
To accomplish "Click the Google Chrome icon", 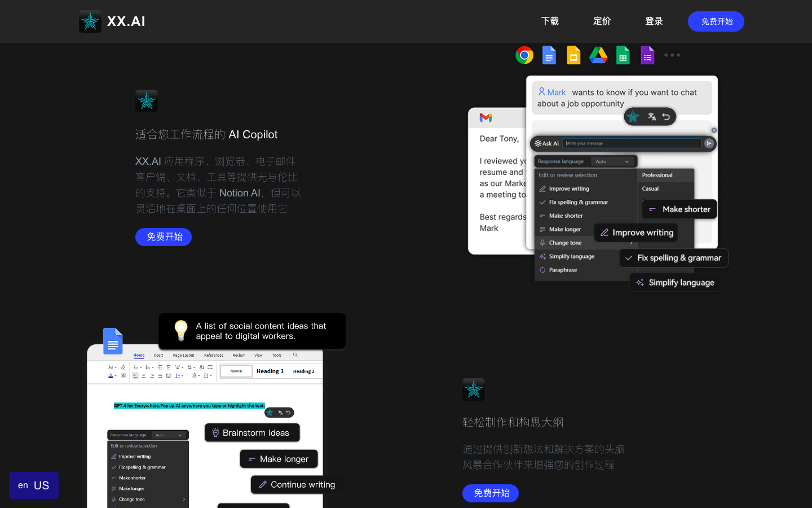I will [x=524, y=55].
